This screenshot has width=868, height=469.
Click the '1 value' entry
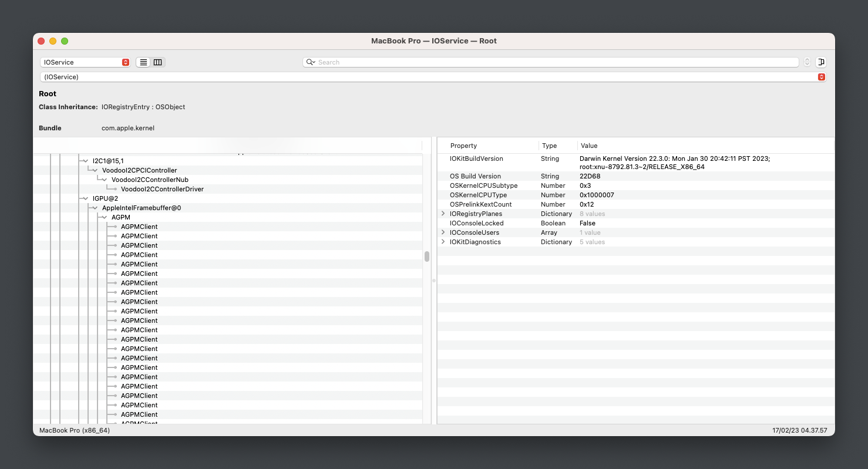pos(590,232)
